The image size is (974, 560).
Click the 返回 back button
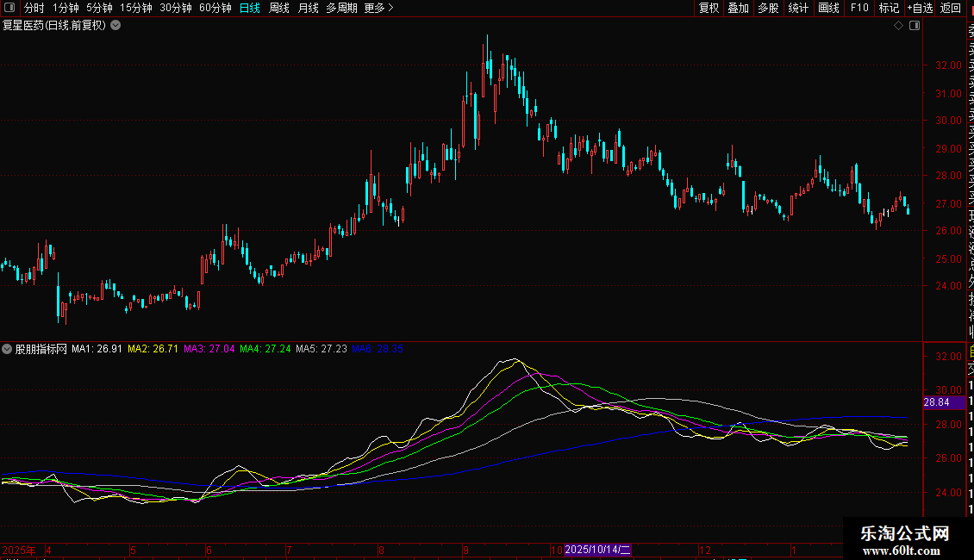951,8
